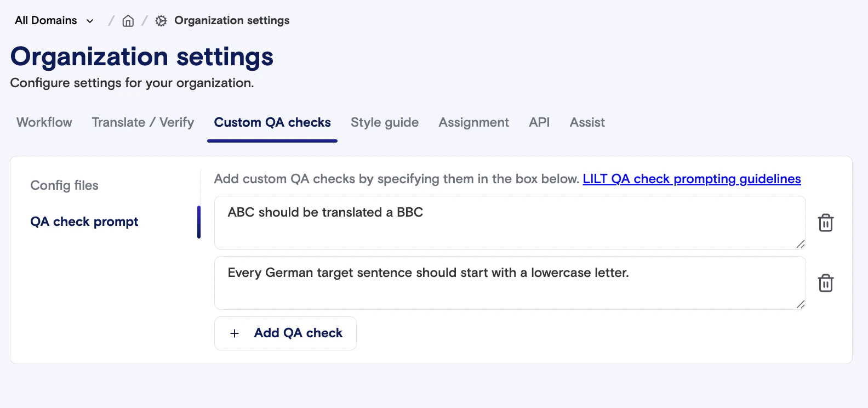
Task: Open LILT QA check prompting guidelines link
Action: pos(692,179)
